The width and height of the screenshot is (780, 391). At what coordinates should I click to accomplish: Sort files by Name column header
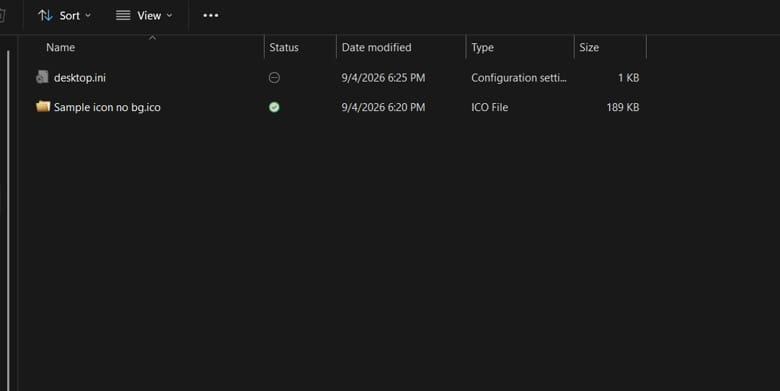(x=60, y=47)
